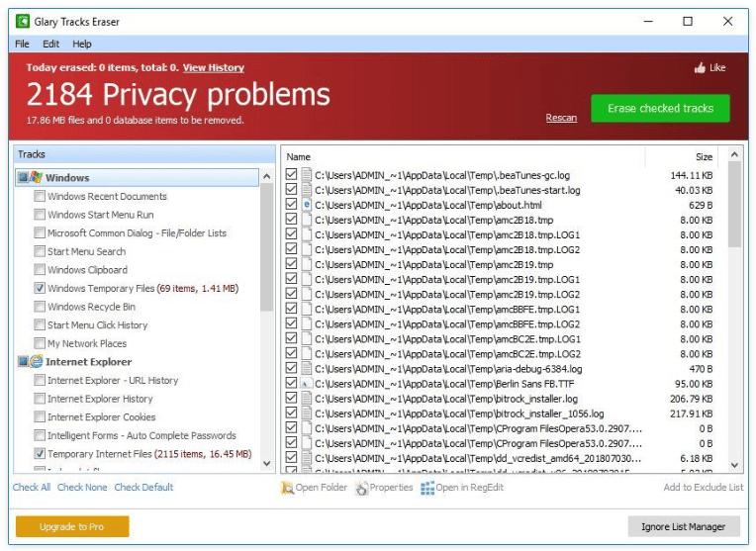
Task: Enable Windows Recycle Bin checkbox
Action: (x=40, y=306)
